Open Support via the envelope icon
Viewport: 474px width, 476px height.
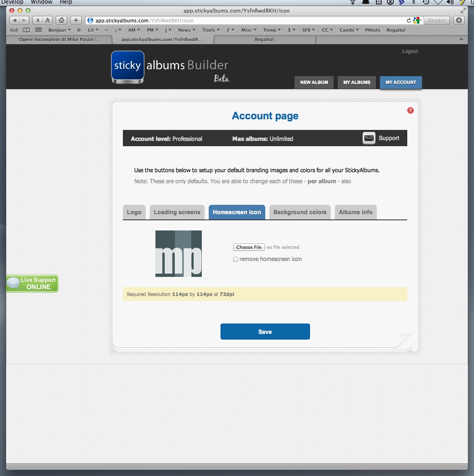point(369,138)
